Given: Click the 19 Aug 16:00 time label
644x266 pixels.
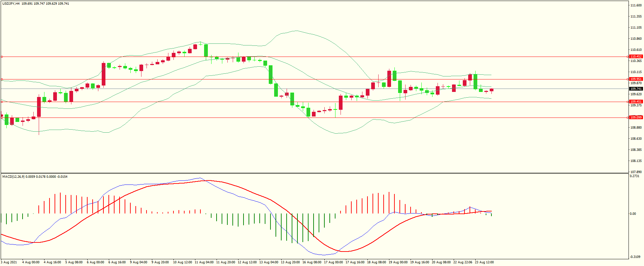Looking at the screenshot, I should (420, 262).
